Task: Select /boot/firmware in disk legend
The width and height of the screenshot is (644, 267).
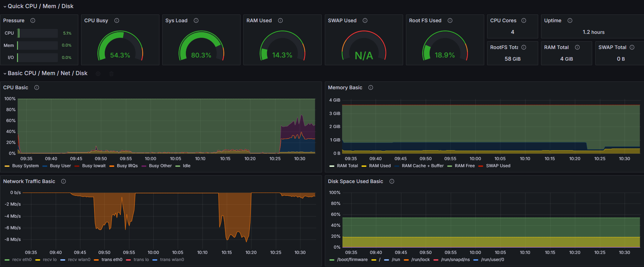Action: point(352,260)
